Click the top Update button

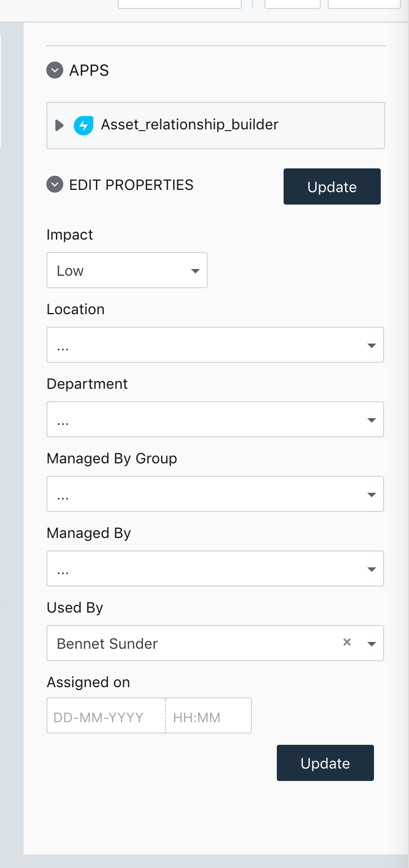point(332,186)
